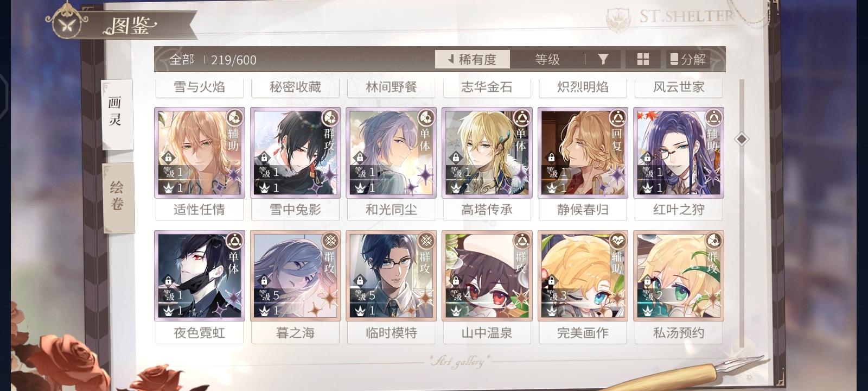Open the filter funnel icon
This screenshot has width=868, height=391.
pos(603,59)
